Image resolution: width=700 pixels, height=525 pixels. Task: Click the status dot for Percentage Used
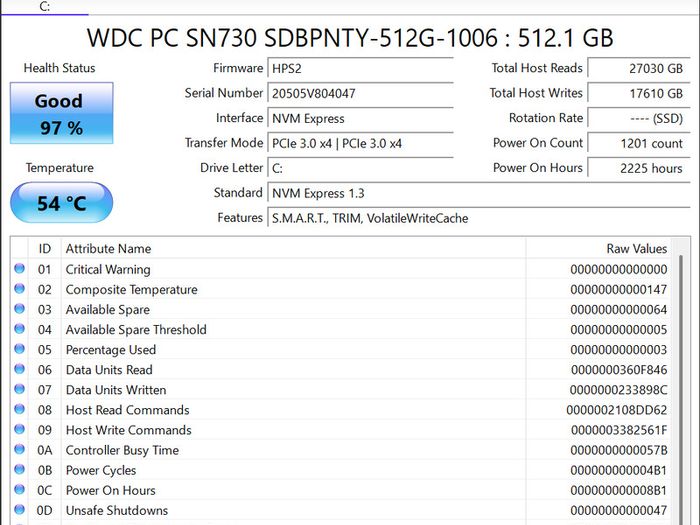pos(19,349)
